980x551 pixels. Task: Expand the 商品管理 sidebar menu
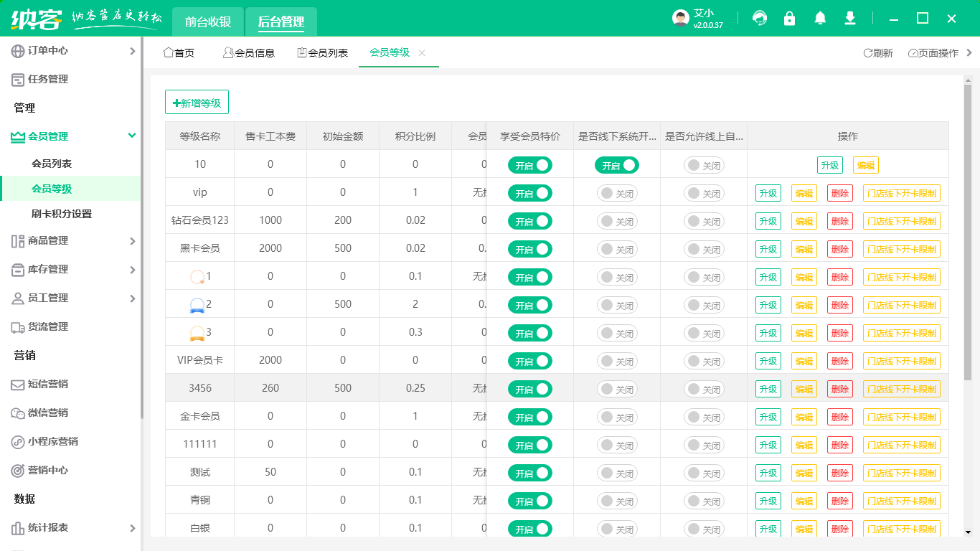tap(132, 241)
